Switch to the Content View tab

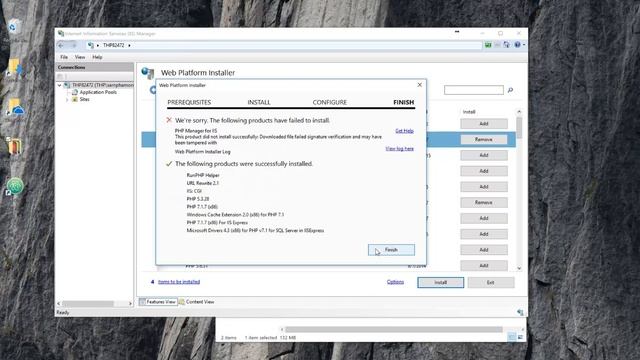coord(197,302)
